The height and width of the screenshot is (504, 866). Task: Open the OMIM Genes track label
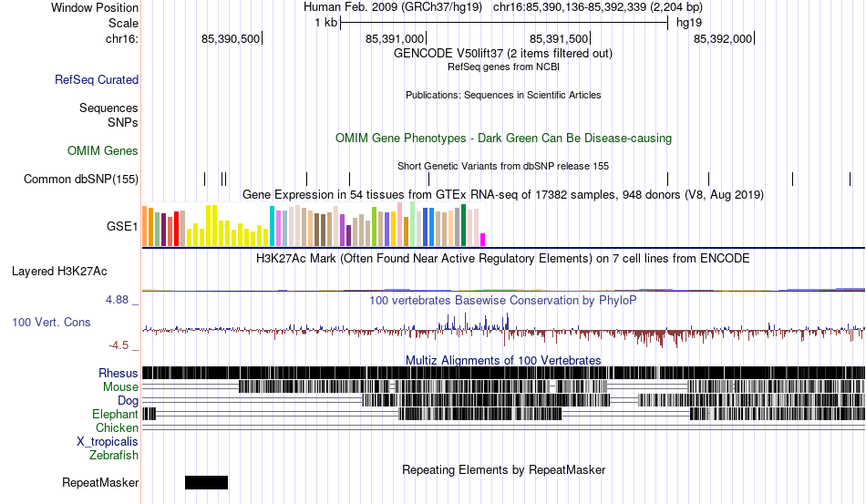pos(103,150)
